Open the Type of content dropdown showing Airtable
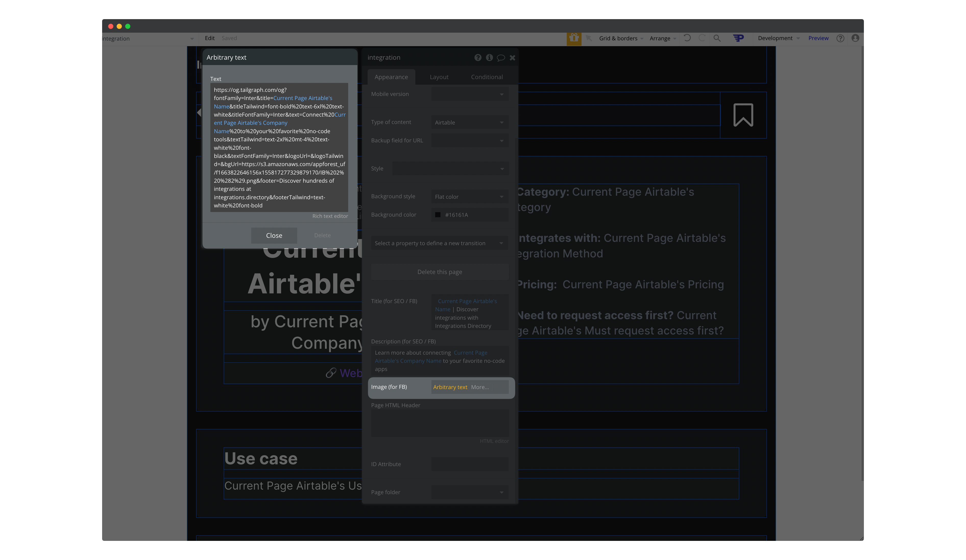The width and height of the screenshot is (966, 560). pyautogui.click(x=469, y=122)
